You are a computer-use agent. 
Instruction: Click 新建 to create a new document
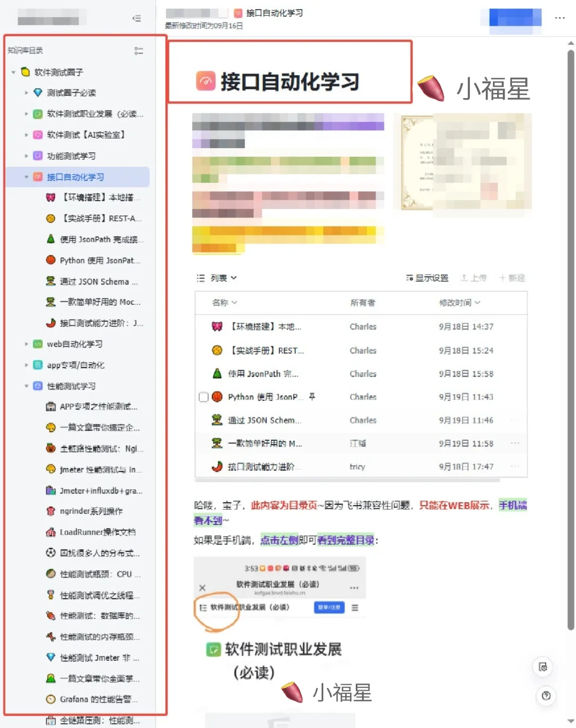(511, 278)
